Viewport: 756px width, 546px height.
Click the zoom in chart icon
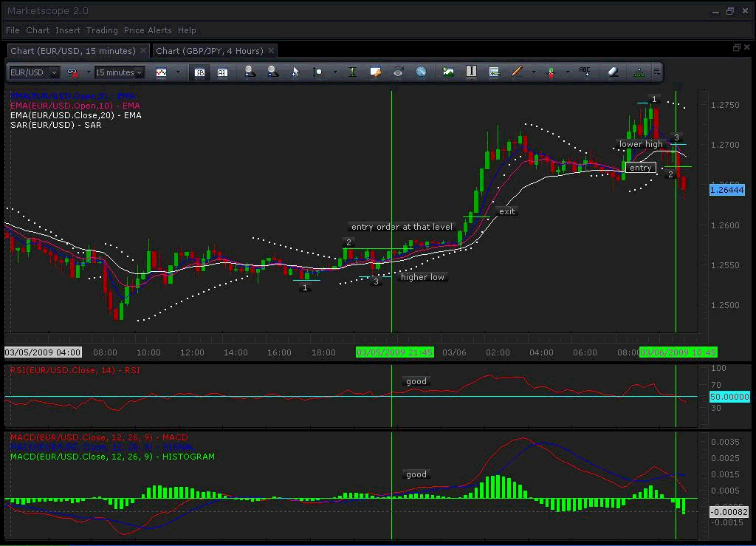tap(250, 72)
